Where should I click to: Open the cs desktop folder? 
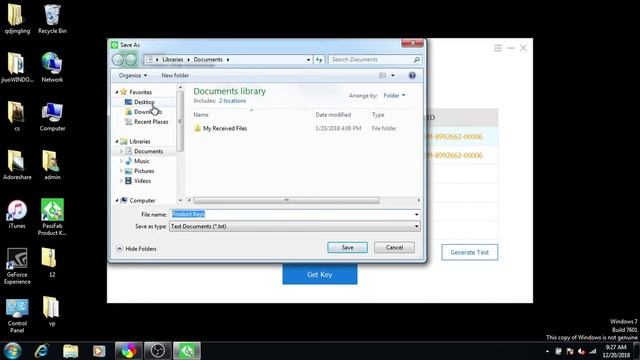coord(16,116)
